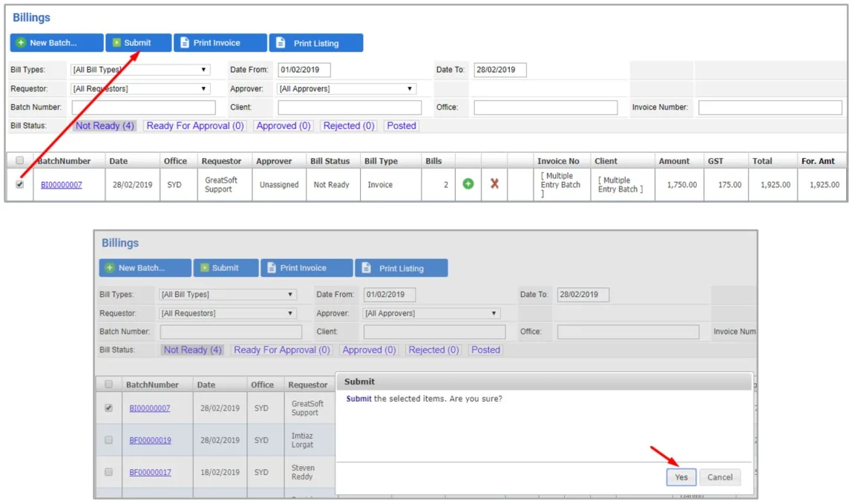The image size is (852, 504).
Task: Click red X delete icon in batch row
Action: coord(494,184)
